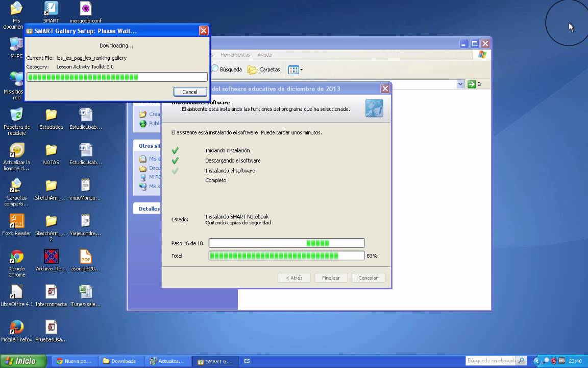Click the Inicio start button

(x=23, y=361)
